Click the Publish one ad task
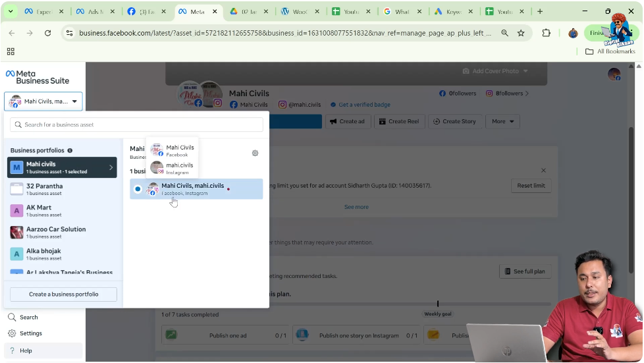Viewport: 644px width, 363px height. click(x=225, y=335)
